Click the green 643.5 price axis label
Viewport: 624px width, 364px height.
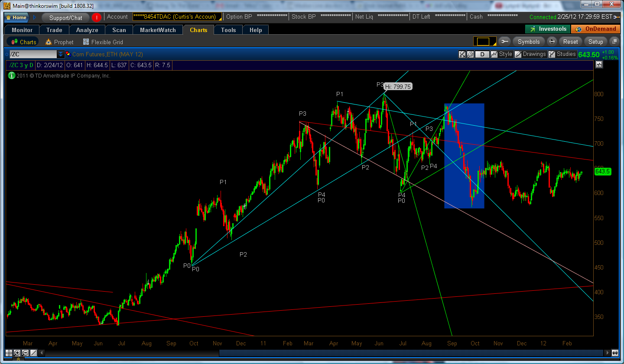(x=602, y=172)
